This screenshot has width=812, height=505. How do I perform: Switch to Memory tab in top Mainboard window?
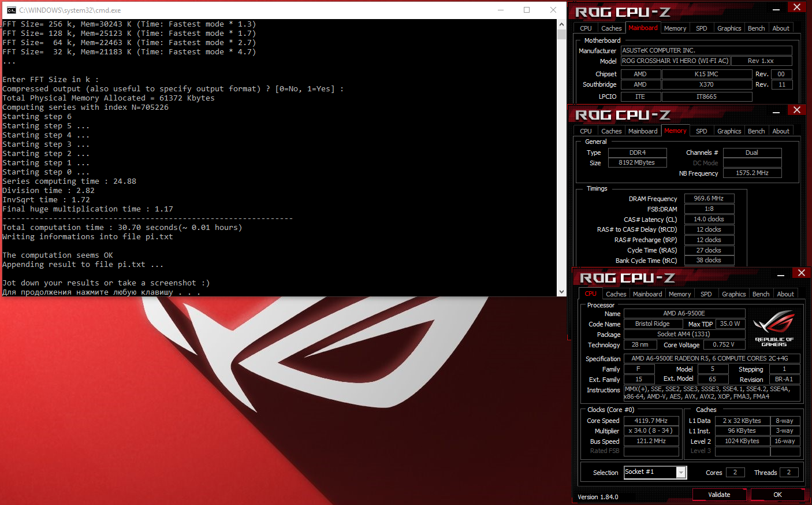[x=675, y=28]
